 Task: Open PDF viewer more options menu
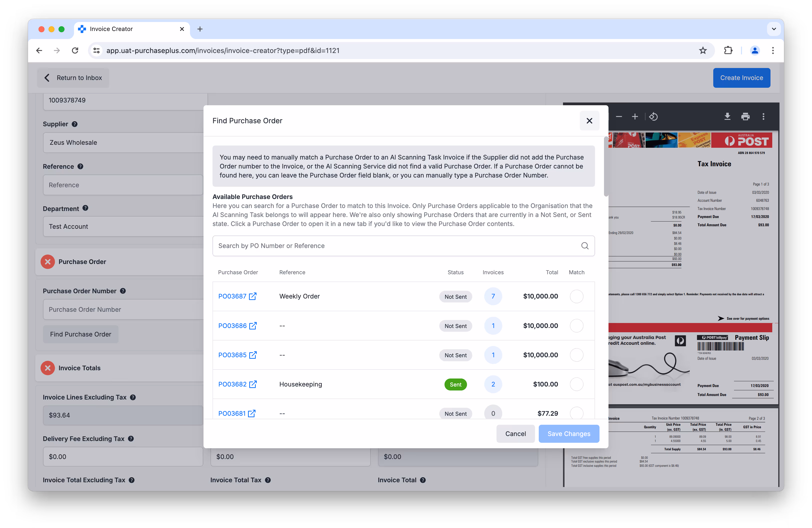point(763,117)
